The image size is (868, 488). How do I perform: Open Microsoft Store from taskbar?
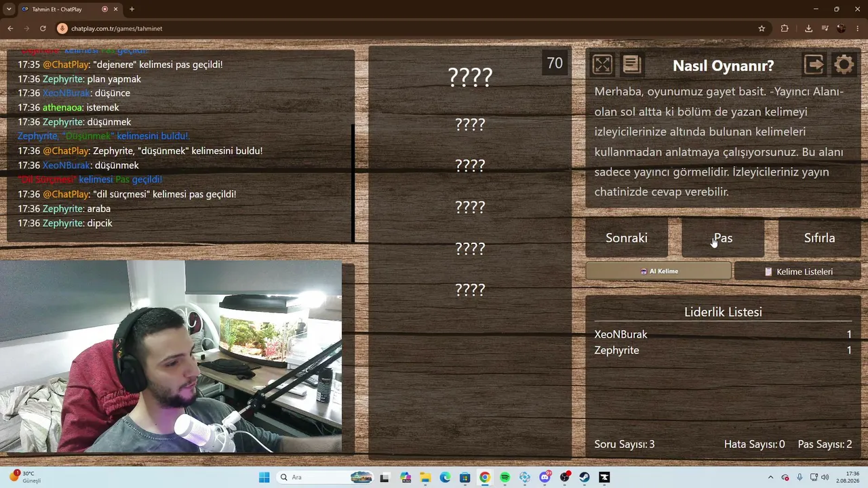coord(465,477)
